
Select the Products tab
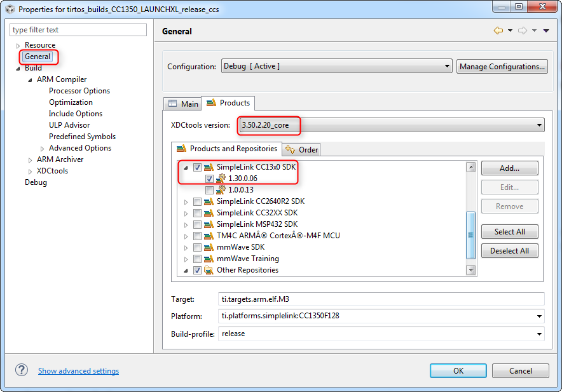(x=228, y=103)
